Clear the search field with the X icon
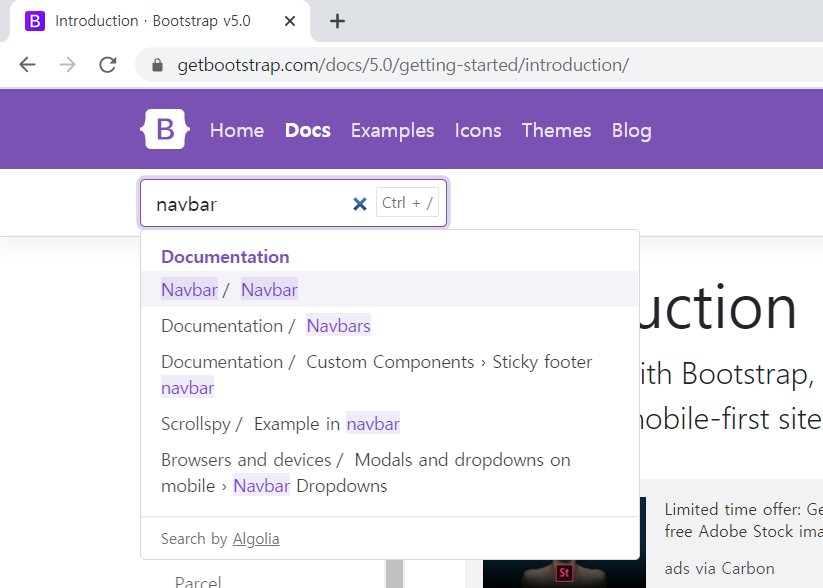 click(x=360, y=204)
